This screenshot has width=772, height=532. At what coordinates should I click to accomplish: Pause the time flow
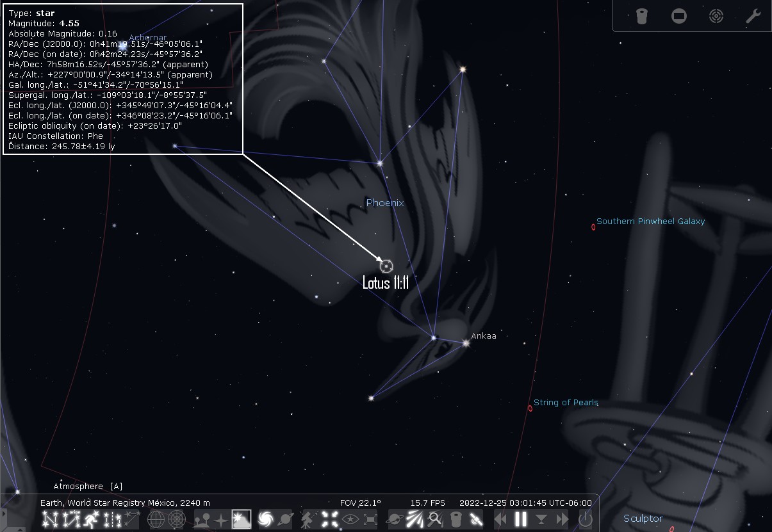(x=521, y=519)
